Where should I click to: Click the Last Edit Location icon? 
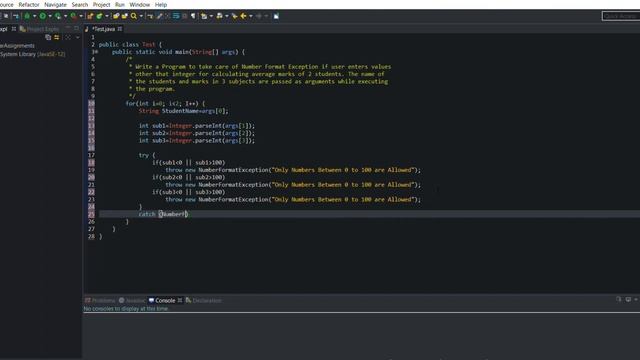pyautogui.click(x=235, y=16)
